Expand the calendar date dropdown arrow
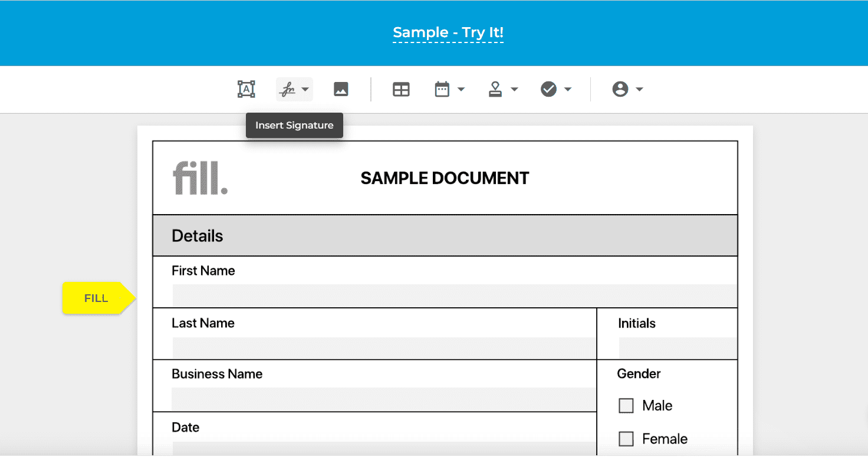 pos(461,90)
